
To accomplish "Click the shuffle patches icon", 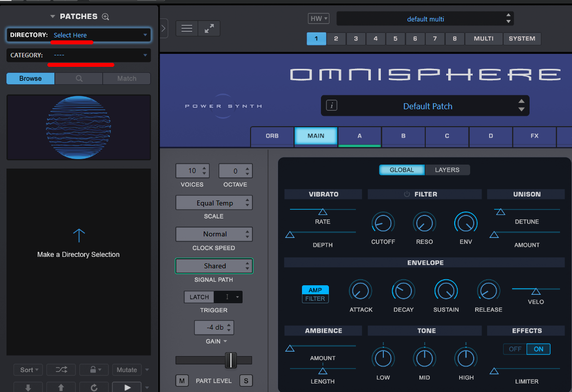I will click(x=61, y=370).
